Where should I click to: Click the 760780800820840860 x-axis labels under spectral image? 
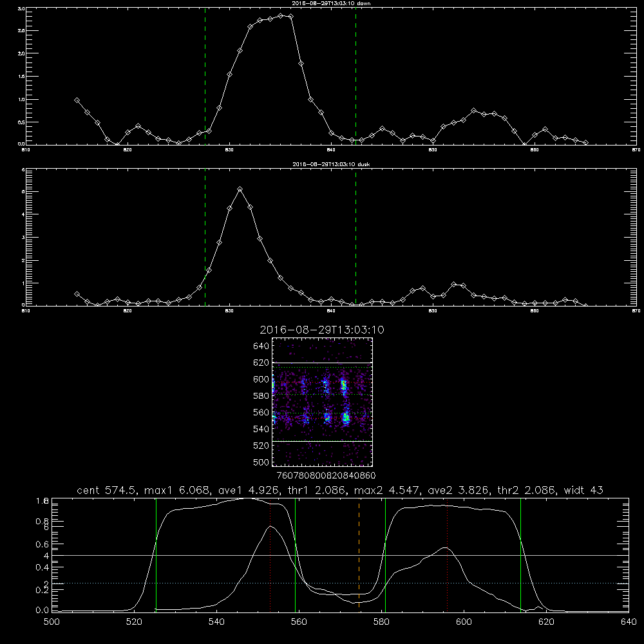[326, 476]
